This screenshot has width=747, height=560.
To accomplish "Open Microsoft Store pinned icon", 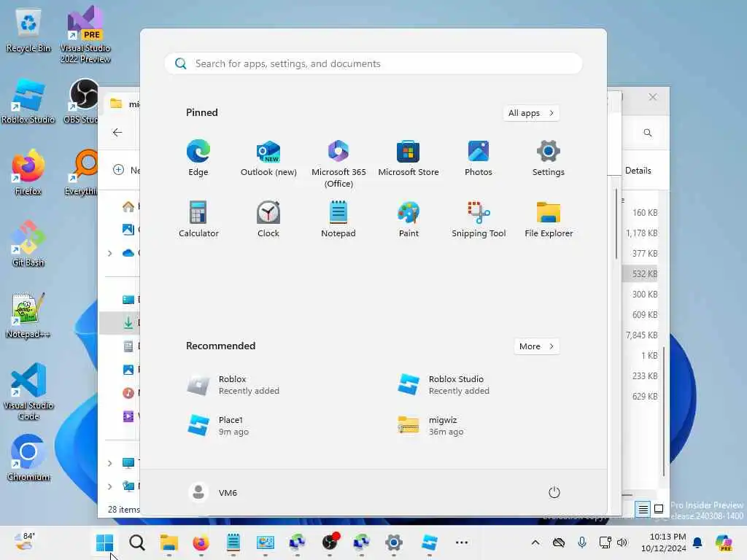I will [x=409, y=158].
